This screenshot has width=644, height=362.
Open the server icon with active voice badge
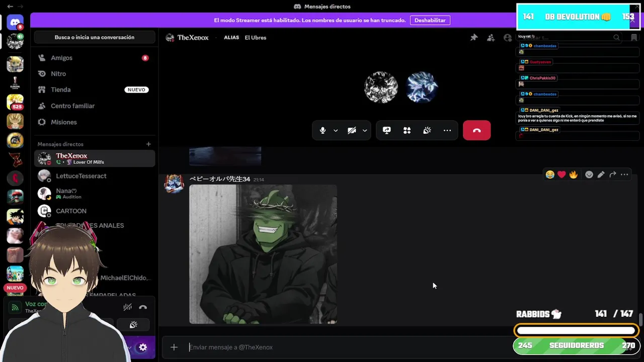[x=15, y=41]
